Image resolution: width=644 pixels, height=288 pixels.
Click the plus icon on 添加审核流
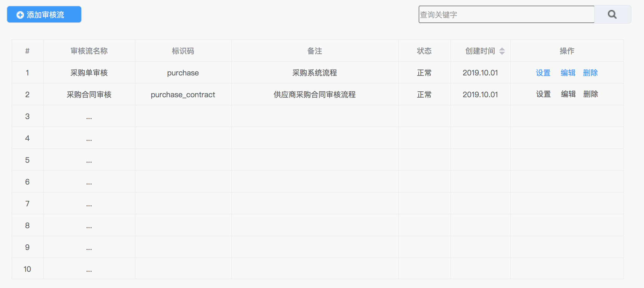tap(20, 15)
